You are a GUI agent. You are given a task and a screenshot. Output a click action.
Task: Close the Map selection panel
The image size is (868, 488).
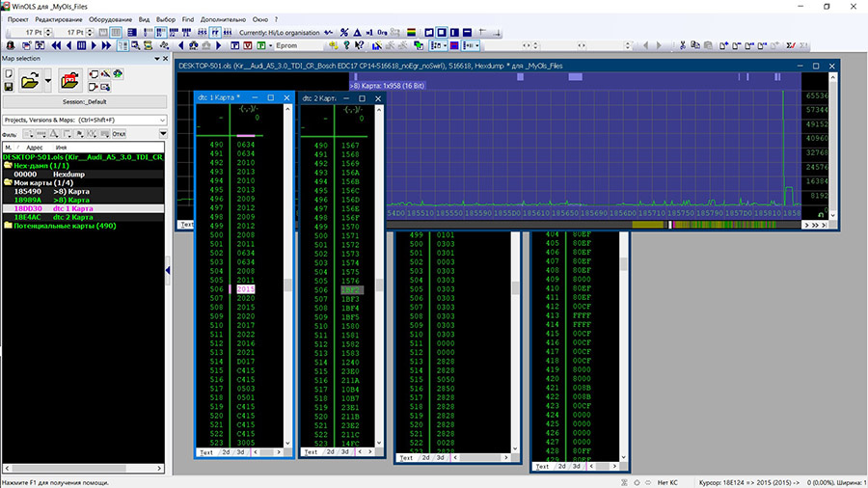[x=166, y=58]
